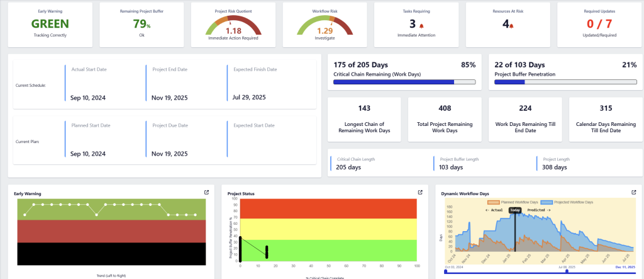Click the Jul 08, 2025 slider handle
The height and width of the screenshot is (279, 644).
567,271
